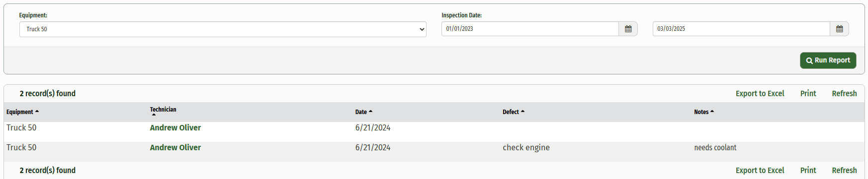Sort by Defect column arrow

(522, 112)
